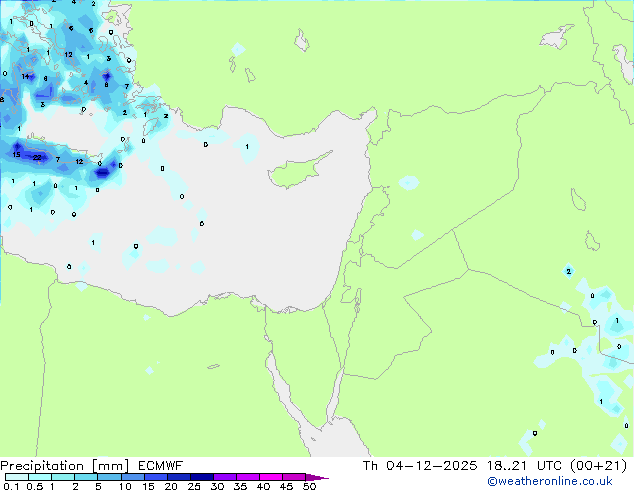Click the date 'Th 04-12-2025'

click(x=420, y=466)
